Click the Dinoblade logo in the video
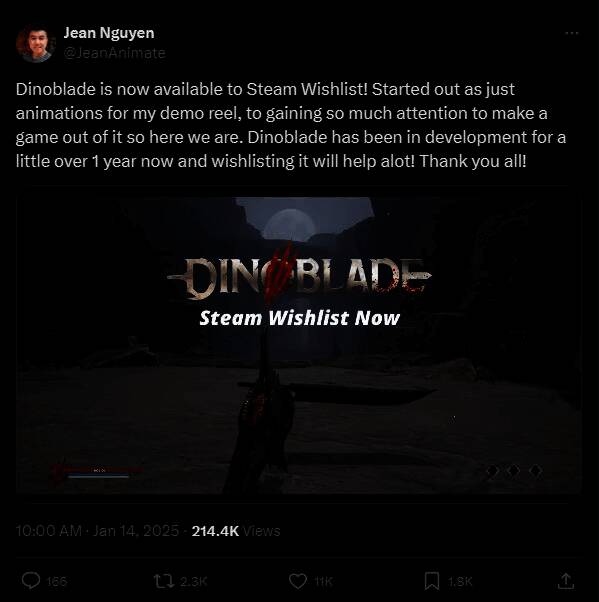Screen dimensions: 599x602 pos(300,276)
